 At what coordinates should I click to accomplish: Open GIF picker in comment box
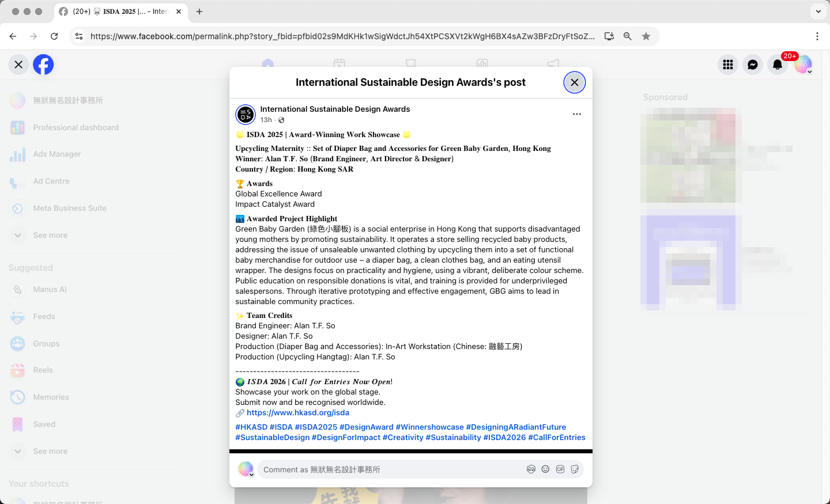560,469
